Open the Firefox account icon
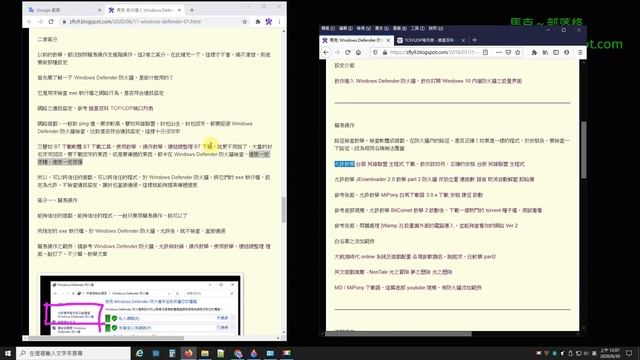This screenshot has height=360, width=640. 567,52
